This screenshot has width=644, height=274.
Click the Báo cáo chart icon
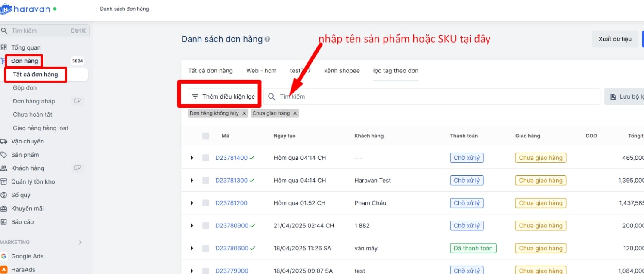tap(4, 222)
